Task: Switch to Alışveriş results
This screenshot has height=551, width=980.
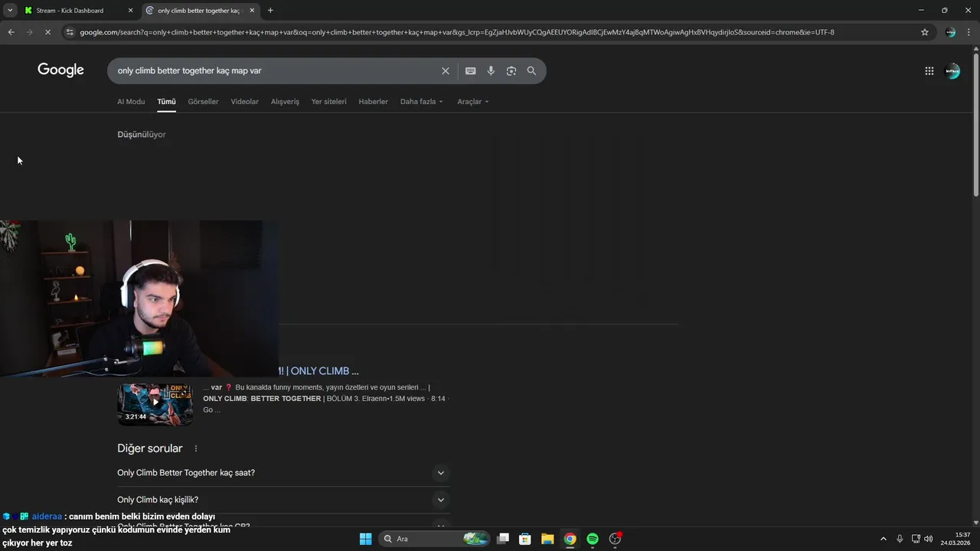Action: point(285,102)
